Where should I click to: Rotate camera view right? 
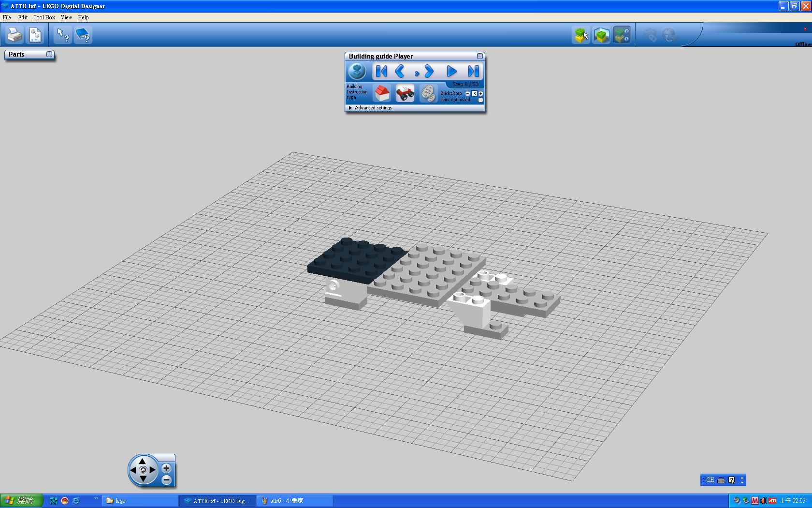coord(152,470)
